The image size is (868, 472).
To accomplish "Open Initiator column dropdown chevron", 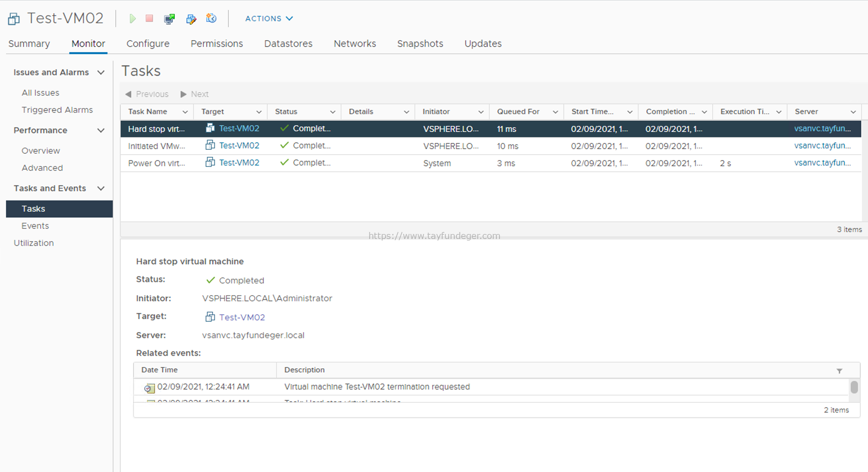I will [481, 112].
